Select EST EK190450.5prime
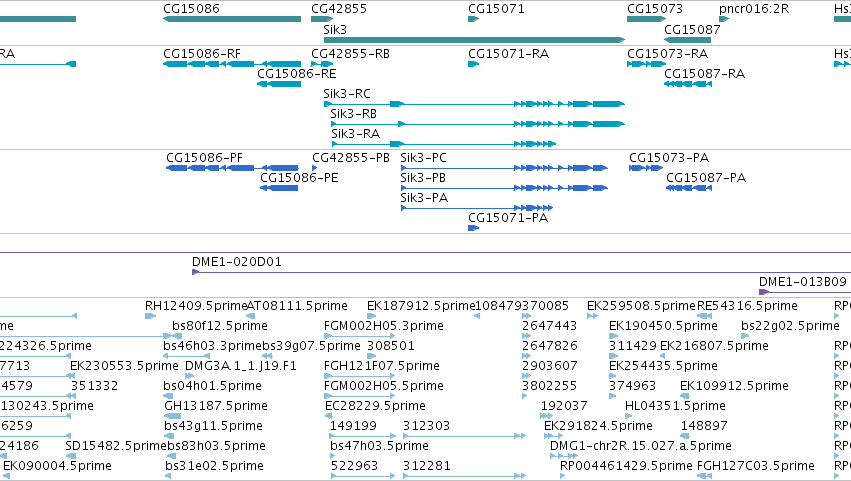 [x=663, y=326]
